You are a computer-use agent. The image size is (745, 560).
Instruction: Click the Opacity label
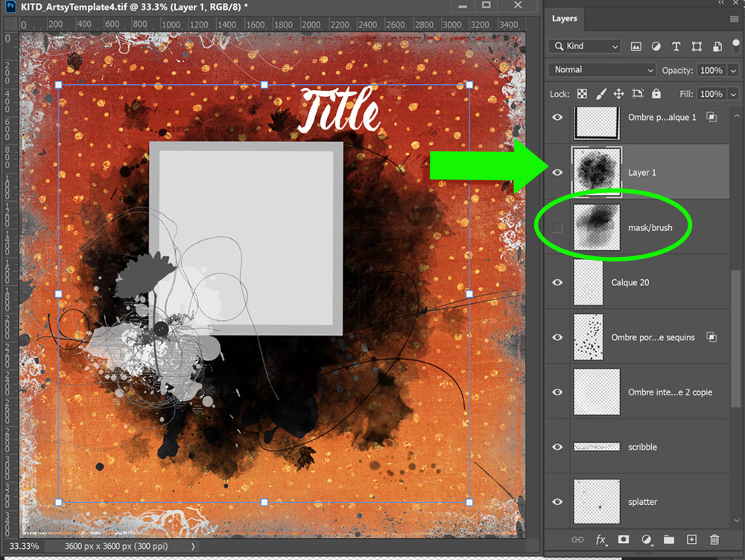(677, 70)
